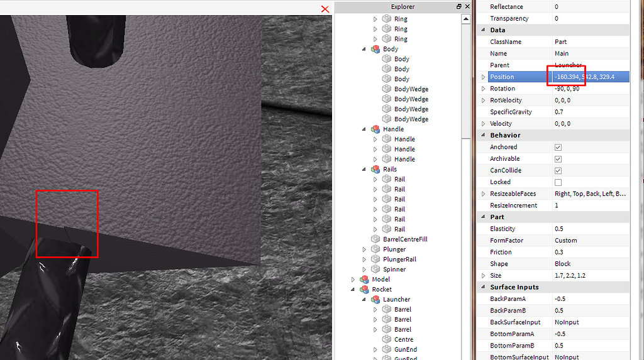Expand the RotVelocity property
The width and height of the screenshot is (644, 360).
pos(483,100)
